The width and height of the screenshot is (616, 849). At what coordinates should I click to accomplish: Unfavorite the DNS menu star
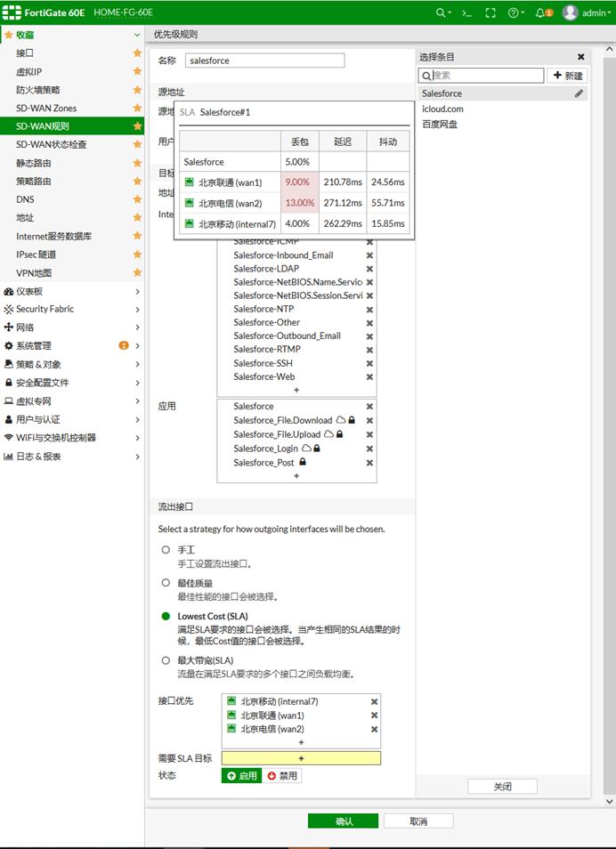point(137,199)
